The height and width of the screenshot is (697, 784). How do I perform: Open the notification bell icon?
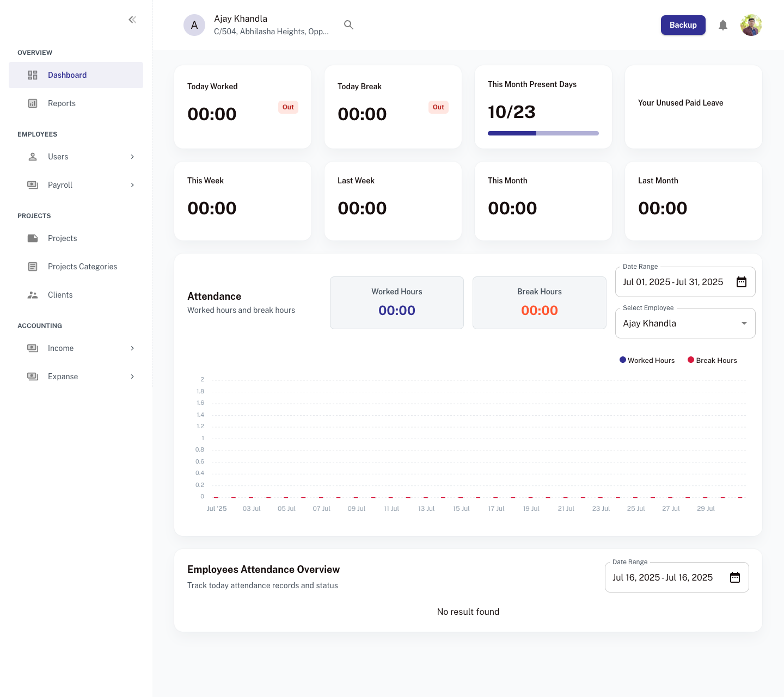[723, 25]
